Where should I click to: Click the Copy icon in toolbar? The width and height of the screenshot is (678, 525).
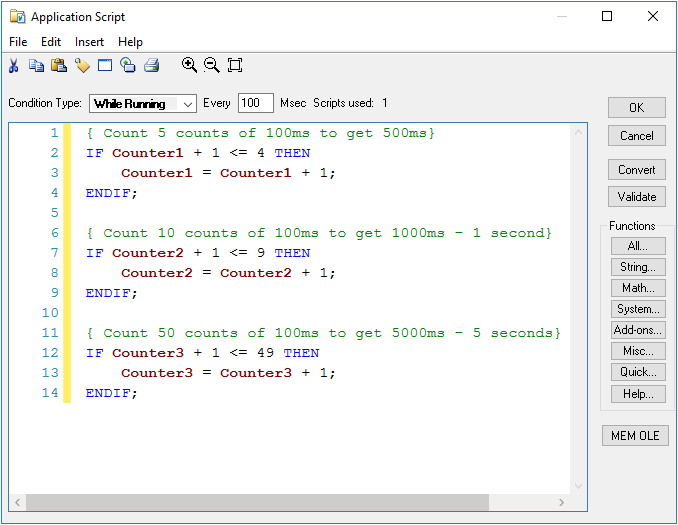point(36,66)
